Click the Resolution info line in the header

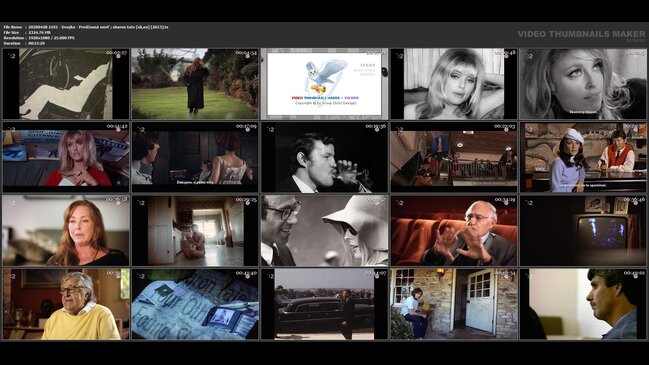point(39,38)
